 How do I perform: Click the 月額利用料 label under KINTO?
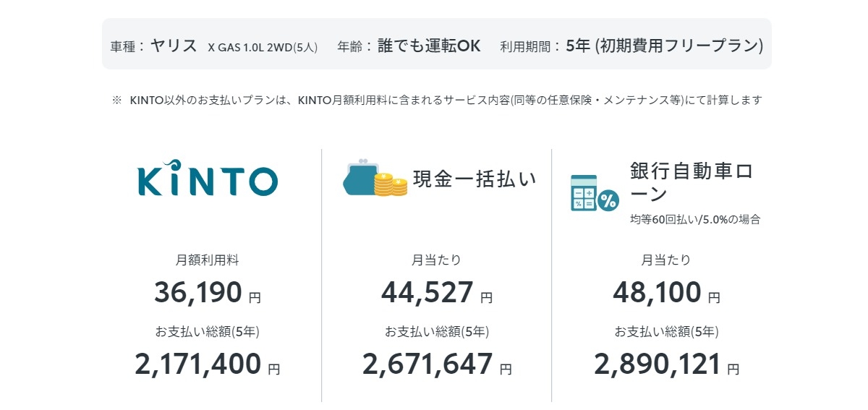click(x=207, y=260)
